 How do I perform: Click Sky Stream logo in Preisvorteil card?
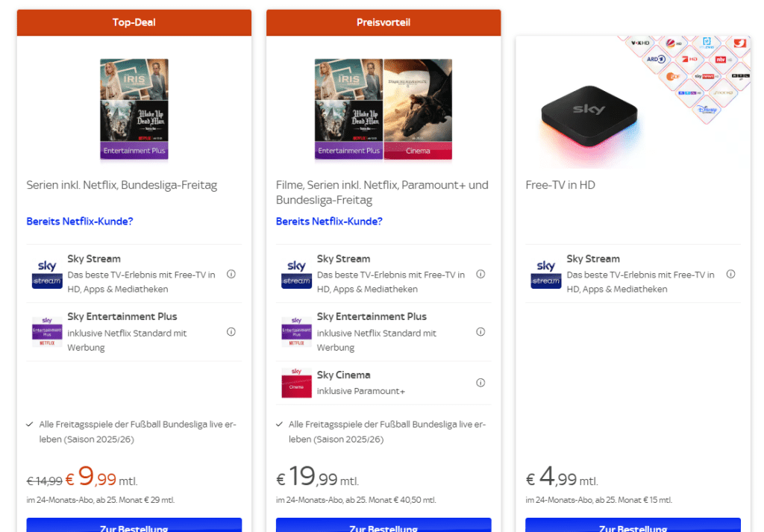coord(296,274)
